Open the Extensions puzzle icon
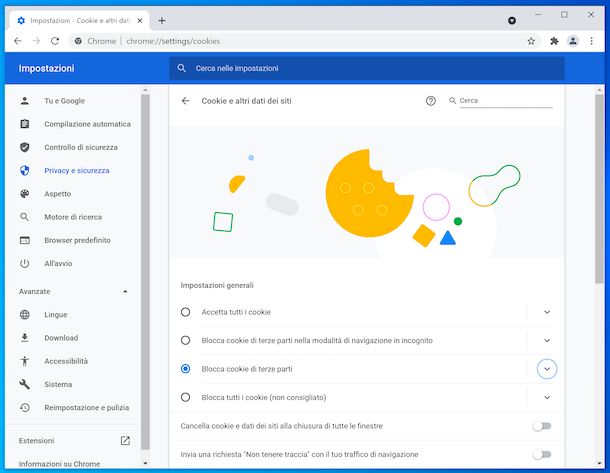610x473 pixels. pos(554,41)
